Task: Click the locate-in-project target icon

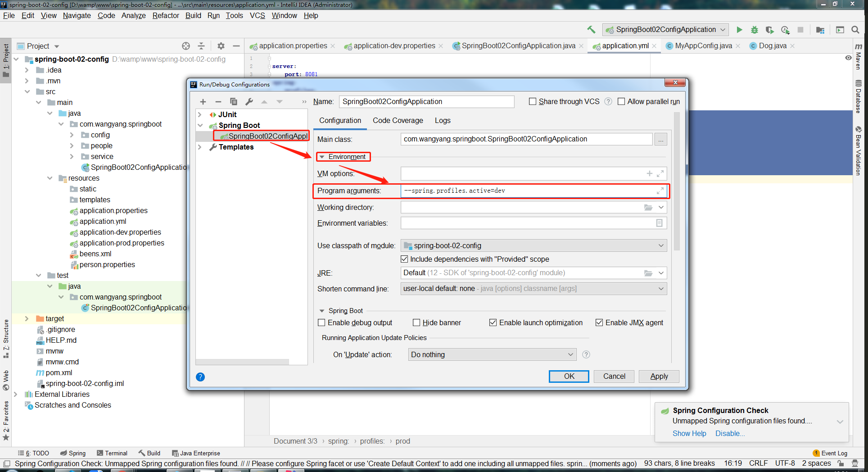Action: pyautogui.click(x=186, y=46)
